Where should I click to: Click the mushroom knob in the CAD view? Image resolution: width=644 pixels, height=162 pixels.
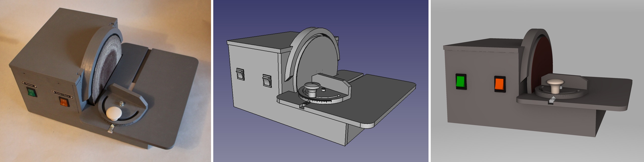312,88
